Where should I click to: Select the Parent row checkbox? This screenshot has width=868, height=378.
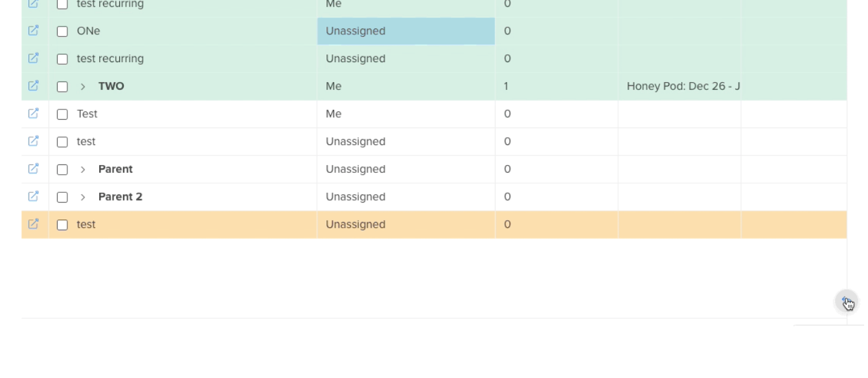[x=62, y=170]
